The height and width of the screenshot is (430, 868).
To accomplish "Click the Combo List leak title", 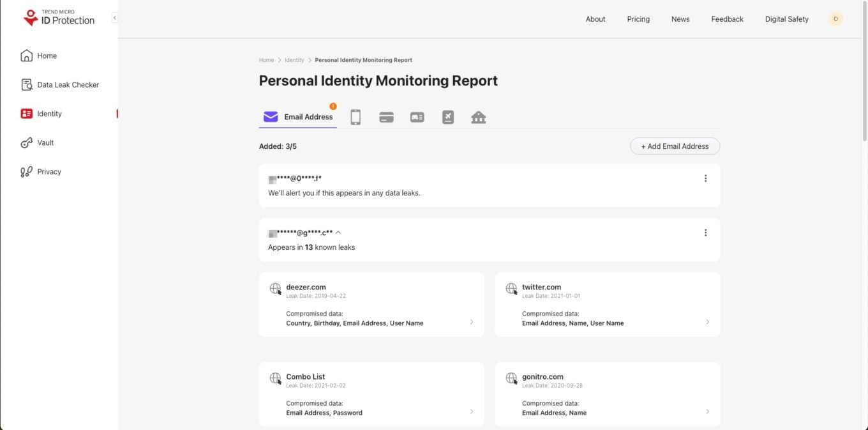I will pos(306,377).
